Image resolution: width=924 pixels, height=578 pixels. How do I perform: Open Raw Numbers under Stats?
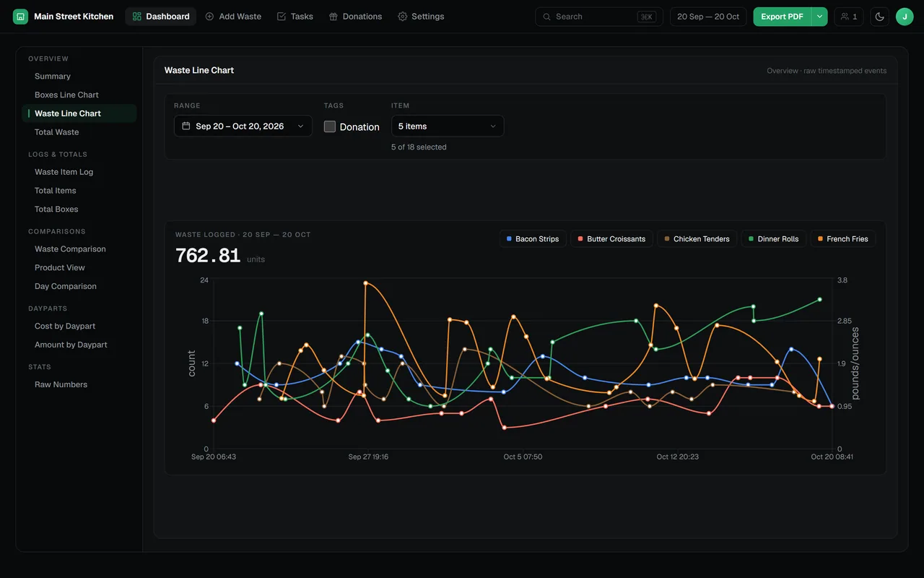(x=79, y=384)
